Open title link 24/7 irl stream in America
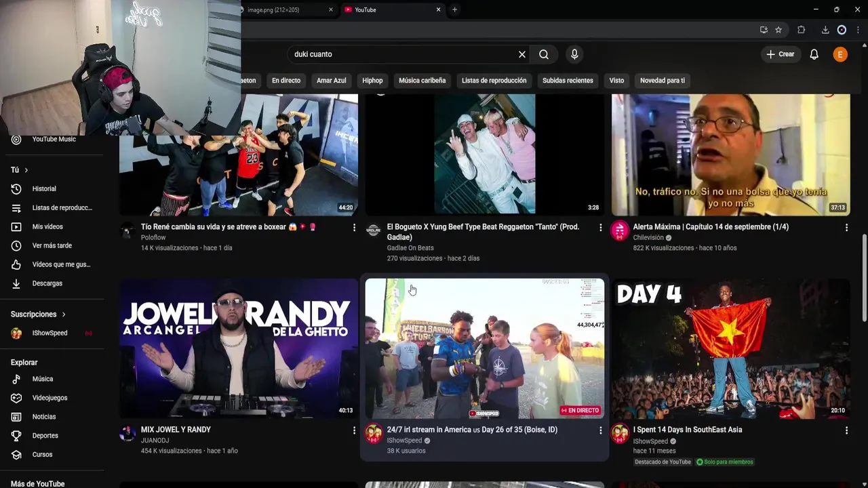The height and width of the screenshot is (488, 868). pos(472,430)
